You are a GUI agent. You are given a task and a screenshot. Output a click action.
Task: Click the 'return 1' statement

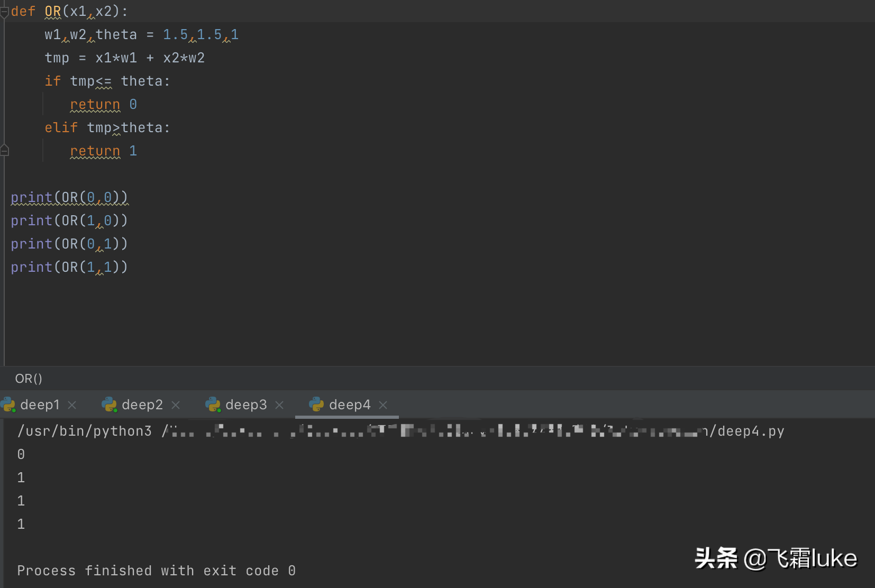click(x=104, y=151)
